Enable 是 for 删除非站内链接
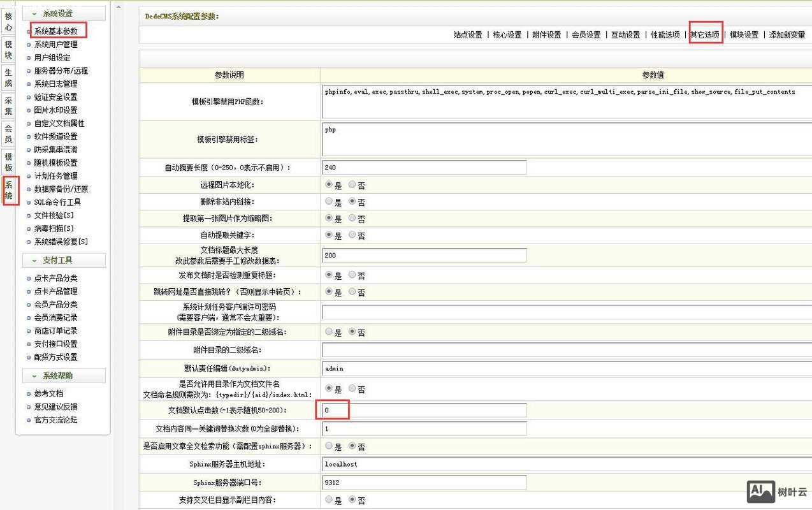Viewport: 812px width, 510px height. (328, 201)
